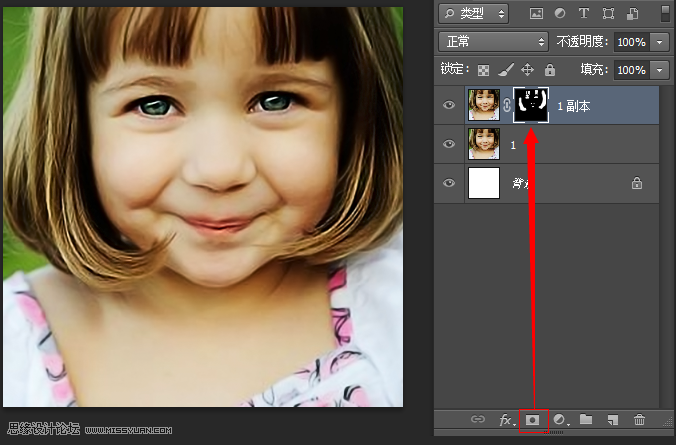Create new fill or adjustment layer

click(560, 420)
